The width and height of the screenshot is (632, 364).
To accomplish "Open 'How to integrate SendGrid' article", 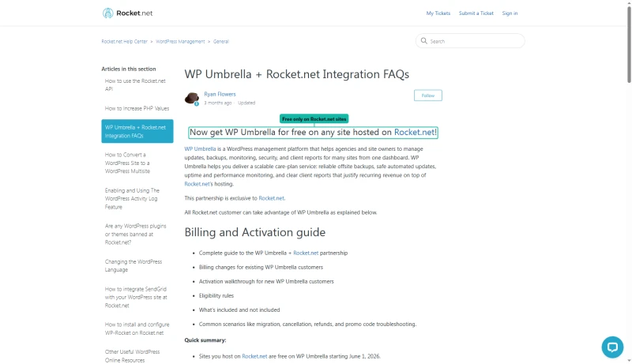I will [x=136, y=297].
